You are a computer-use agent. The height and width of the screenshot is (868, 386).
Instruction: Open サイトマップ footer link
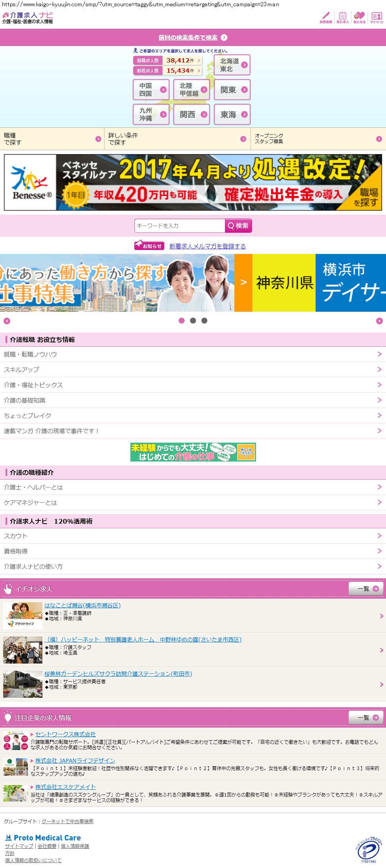[x=19, y=846]
